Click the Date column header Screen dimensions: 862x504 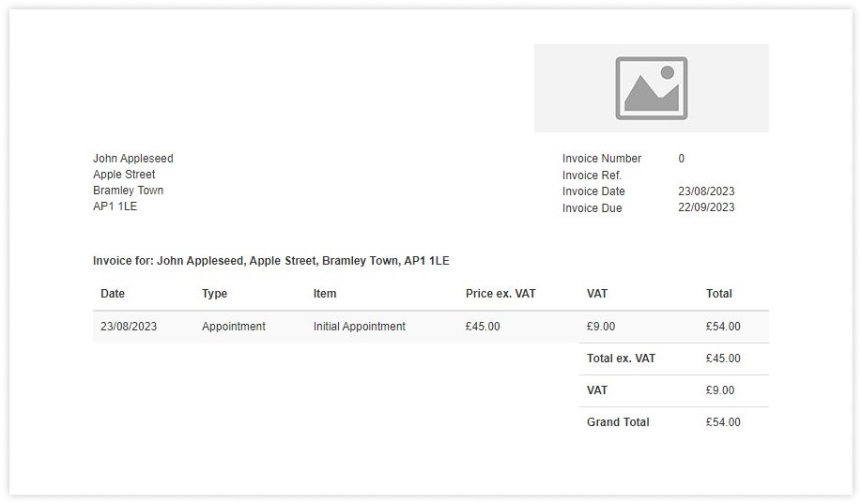(x=113, y=294)
